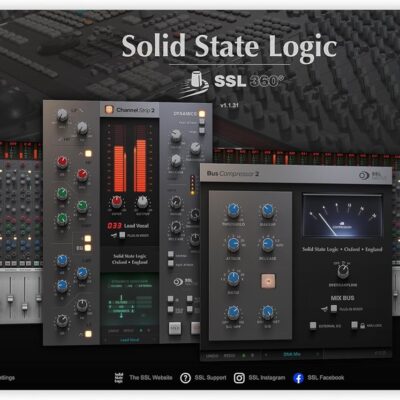This screenshot has height=400, width=400.
Task: Click the green process order routing display
Action: click(x=129, y=300)
